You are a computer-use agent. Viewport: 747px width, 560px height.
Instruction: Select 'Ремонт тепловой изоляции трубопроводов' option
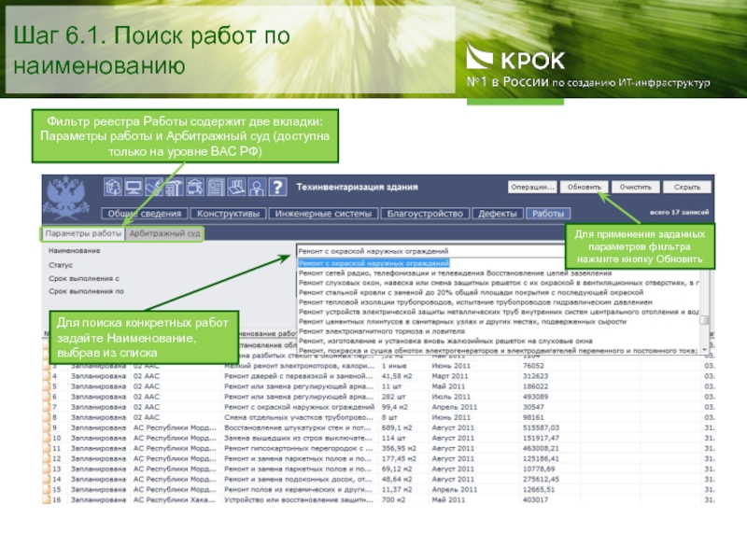coord(475,301)
